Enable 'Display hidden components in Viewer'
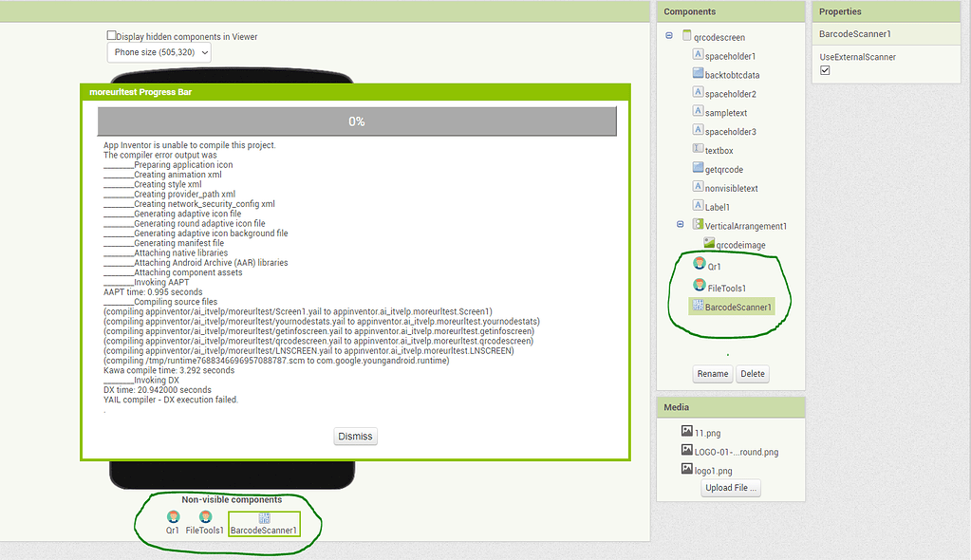This screenshot has height=560, width=971. 111,34
